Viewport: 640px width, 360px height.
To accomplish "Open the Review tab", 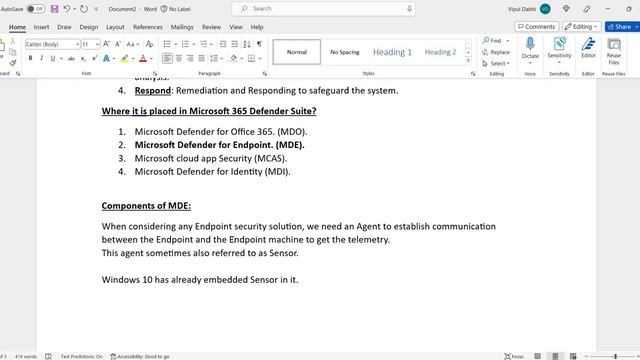I will pos(211,27).
